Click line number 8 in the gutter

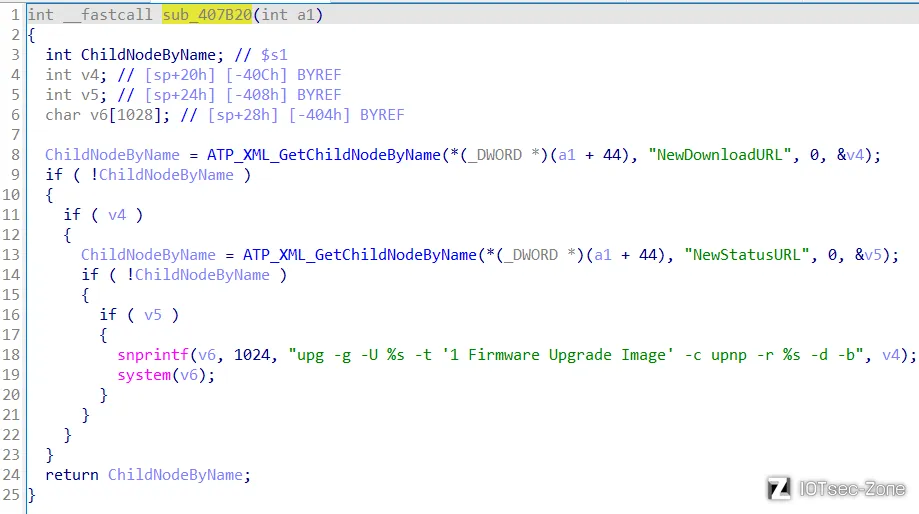click(15, 155)
